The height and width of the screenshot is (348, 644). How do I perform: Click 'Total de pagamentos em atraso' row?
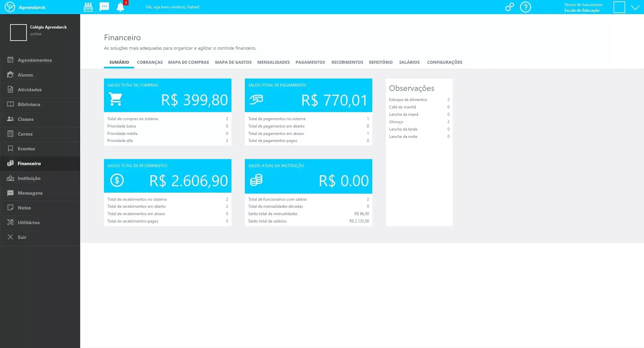click(309, 134)
